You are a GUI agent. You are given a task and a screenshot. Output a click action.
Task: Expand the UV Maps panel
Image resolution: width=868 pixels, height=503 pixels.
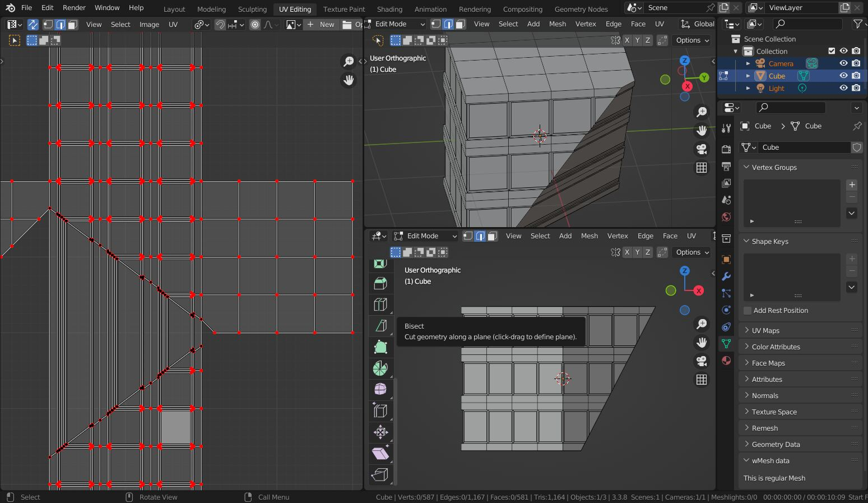[800, 330]
